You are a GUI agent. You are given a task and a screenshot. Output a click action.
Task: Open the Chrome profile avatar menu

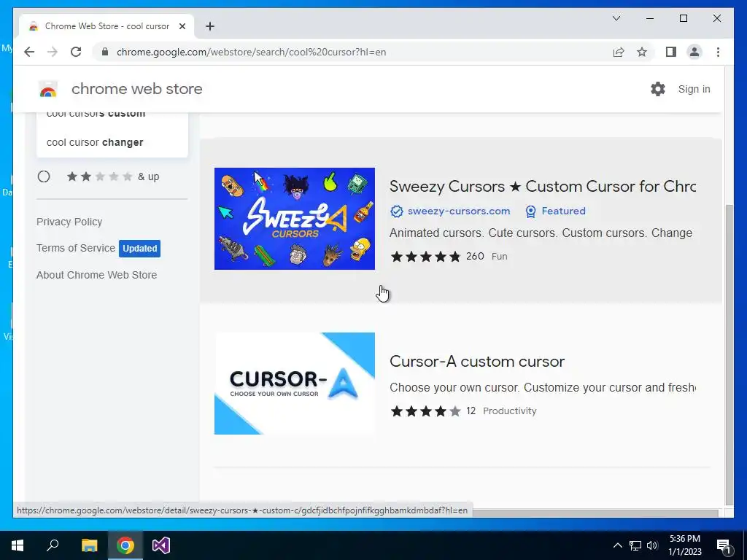point(694,52)
